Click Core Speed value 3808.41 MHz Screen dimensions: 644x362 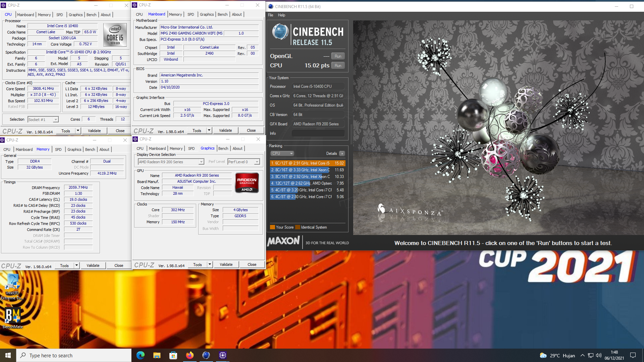coord(43,89)
